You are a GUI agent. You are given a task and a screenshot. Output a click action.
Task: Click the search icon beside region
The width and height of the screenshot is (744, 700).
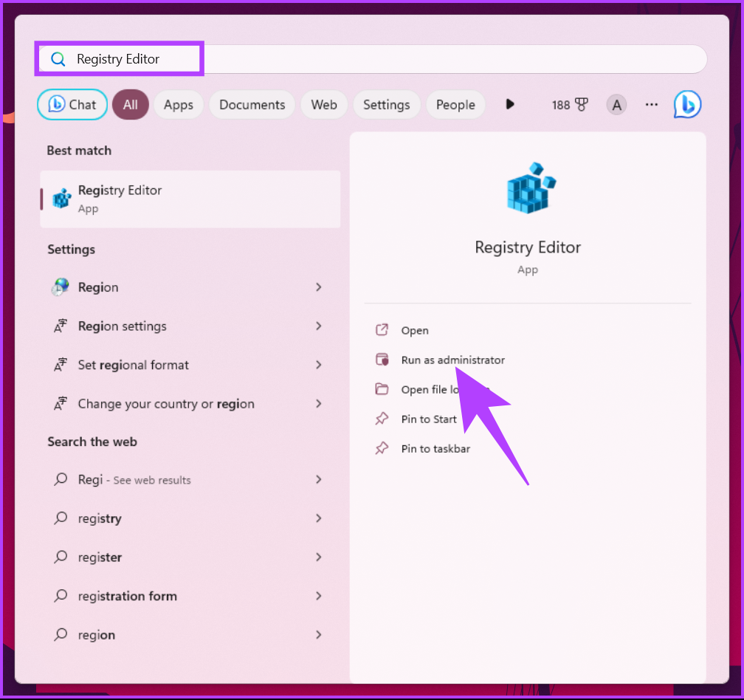click(61, 634)
